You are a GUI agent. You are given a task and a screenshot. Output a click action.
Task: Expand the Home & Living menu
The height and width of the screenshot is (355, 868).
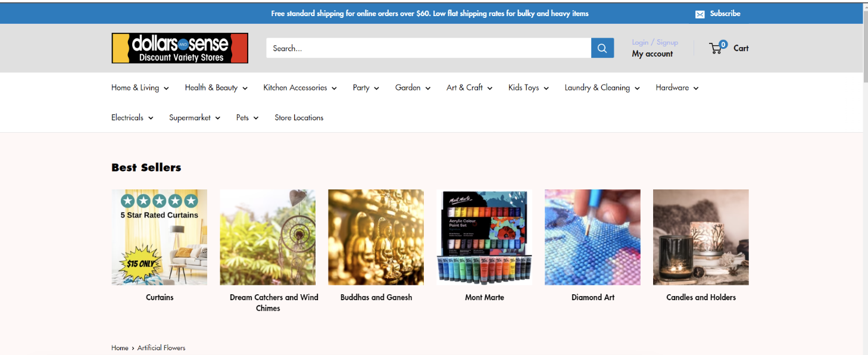140,88
